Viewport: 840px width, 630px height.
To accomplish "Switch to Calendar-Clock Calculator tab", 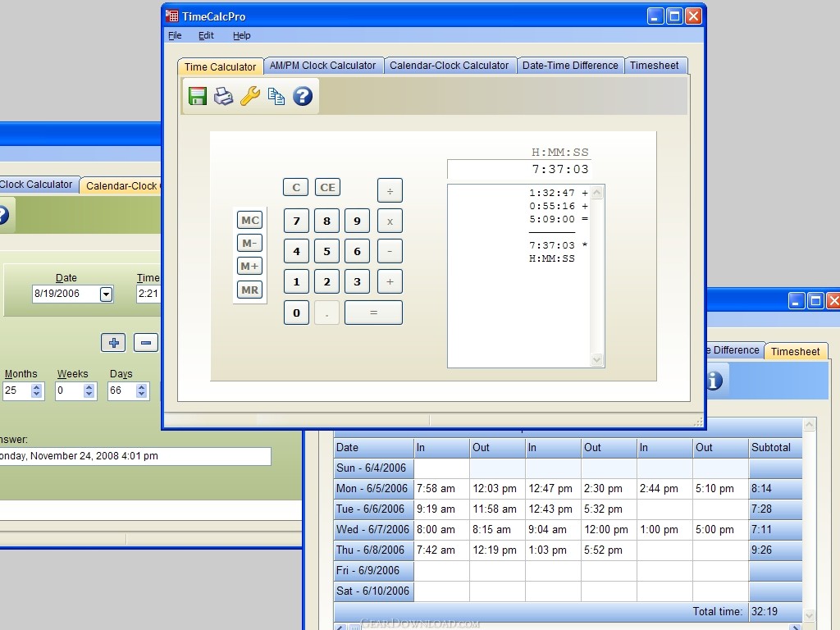I will tap(449, 66).
